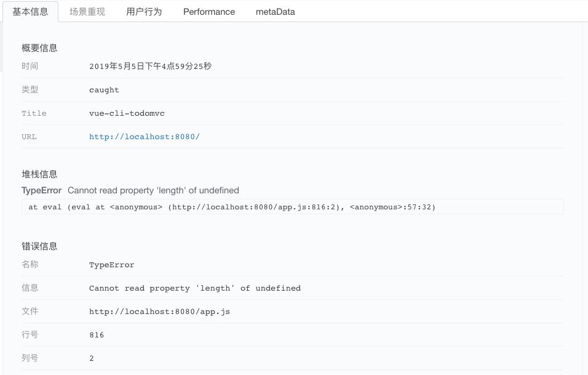Click the title value vue-cli-todomvc
The height and width of the screenshot is (375, 588).
[x=127, y=113]
